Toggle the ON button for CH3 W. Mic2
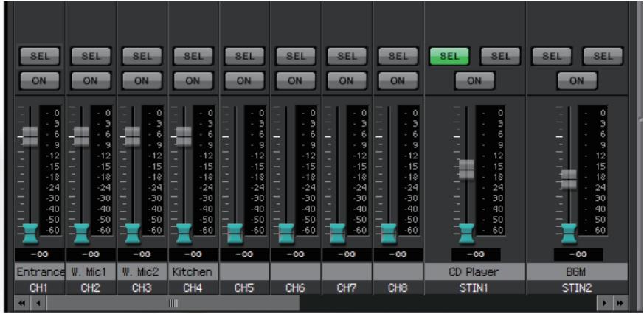The image size is (644, 314). [x=142, y=80]
